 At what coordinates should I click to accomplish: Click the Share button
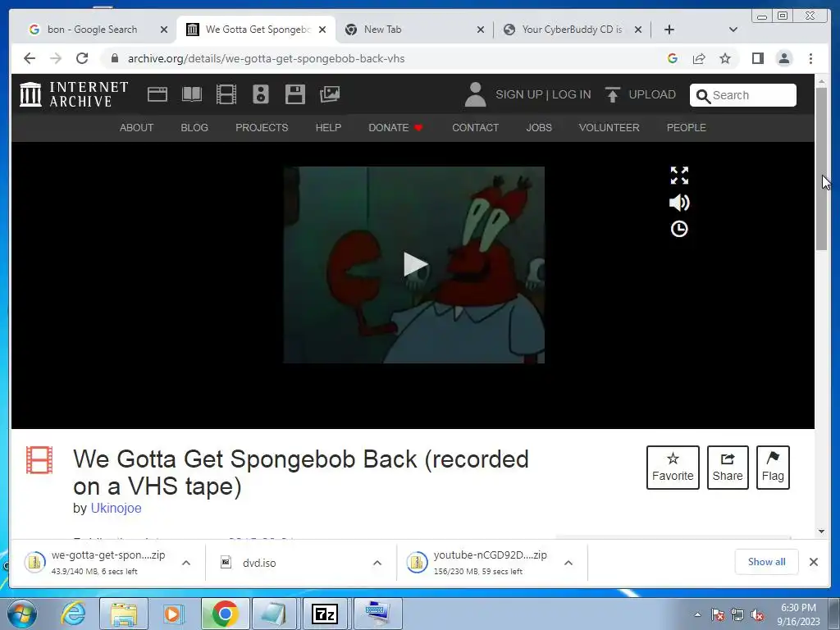728,467
